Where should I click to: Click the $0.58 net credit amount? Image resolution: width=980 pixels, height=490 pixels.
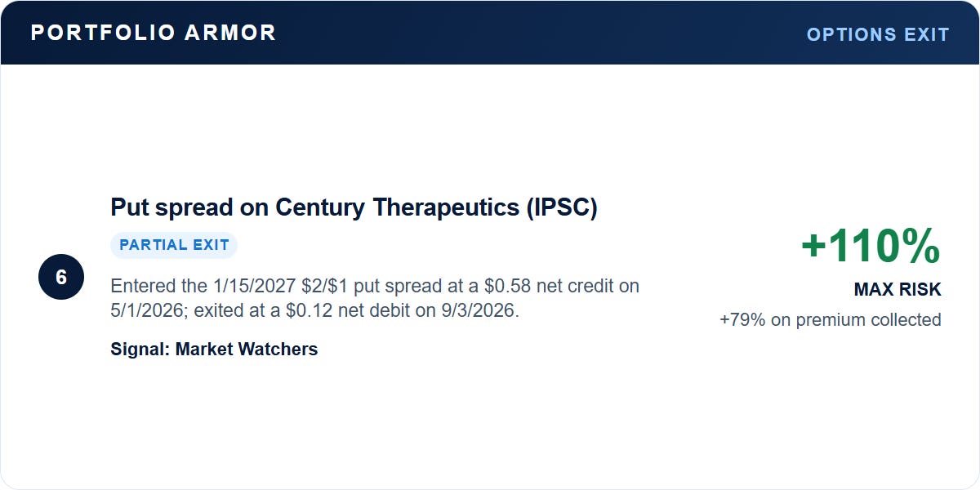tap(507, 286)
